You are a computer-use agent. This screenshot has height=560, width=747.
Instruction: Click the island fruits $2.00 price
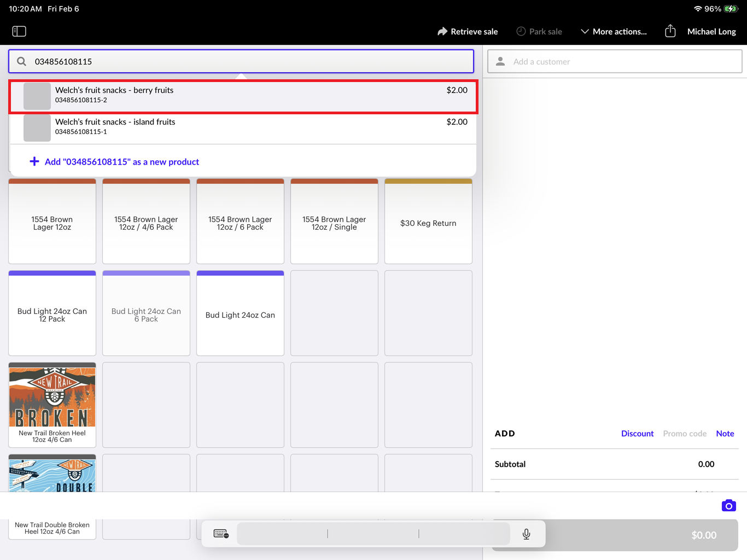tap(457, 122)
